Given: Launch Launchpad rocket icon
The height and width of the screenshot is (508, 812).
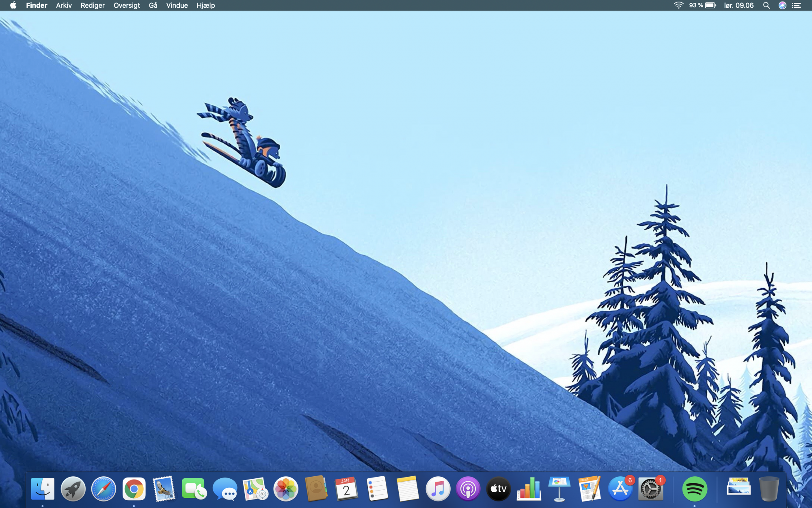Looking at the screenshot, I should tap(73, 488).
